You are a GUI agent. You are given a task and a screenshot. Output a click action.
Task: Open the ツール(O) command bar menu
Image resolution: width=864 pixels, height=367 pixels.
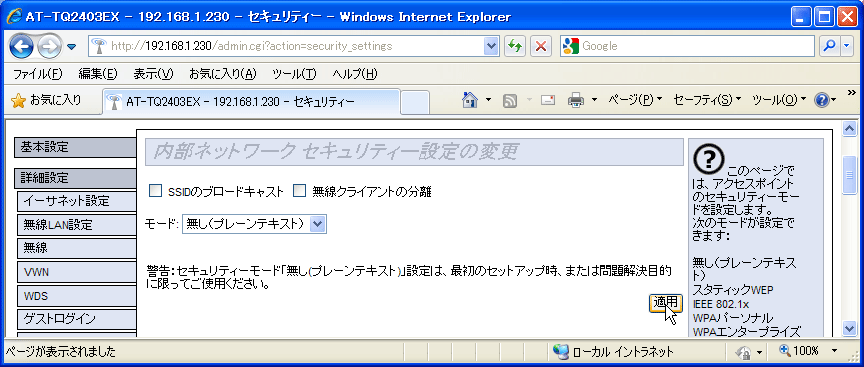pos(779,100)
